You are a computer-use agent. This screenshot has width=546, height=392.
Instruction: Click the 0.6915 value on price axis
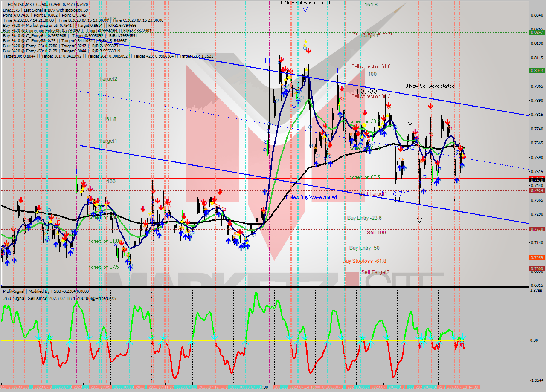pyautogui.click(x=536, y=285)
